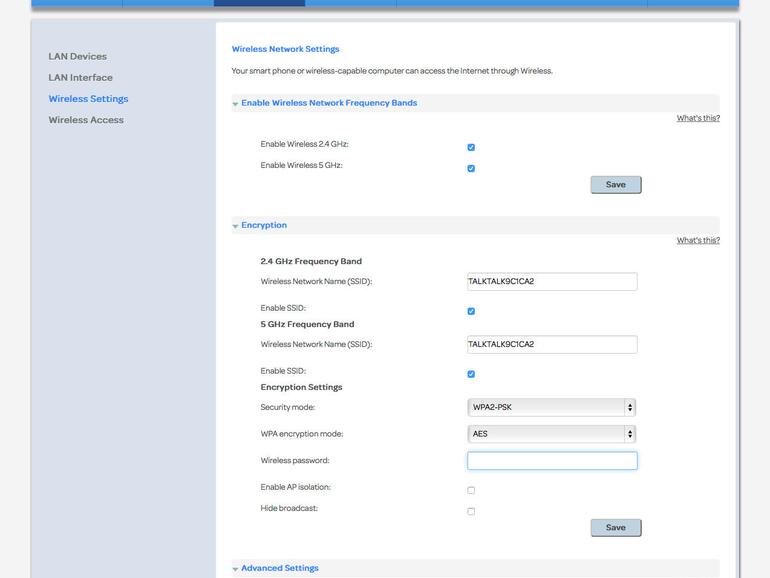Open LAN Interface in the sidebar

coord(81,78)
